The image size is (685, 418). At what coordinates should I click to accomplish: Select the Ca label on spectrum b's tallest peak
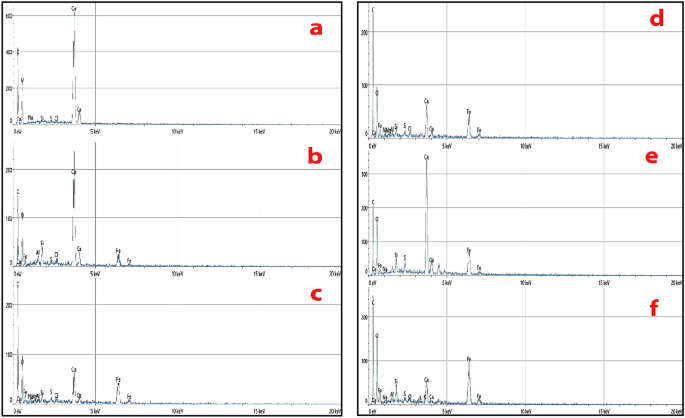pyautogui.click(x=73, y=172)
